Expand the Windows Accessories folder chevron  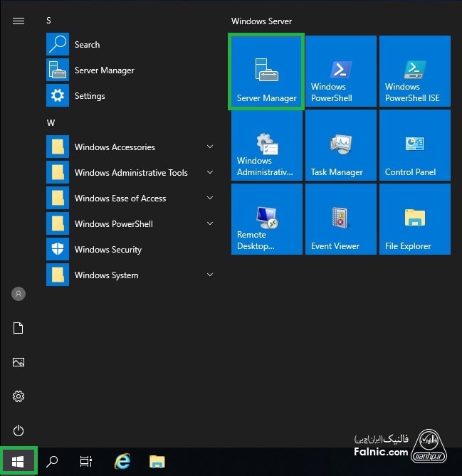209,147
